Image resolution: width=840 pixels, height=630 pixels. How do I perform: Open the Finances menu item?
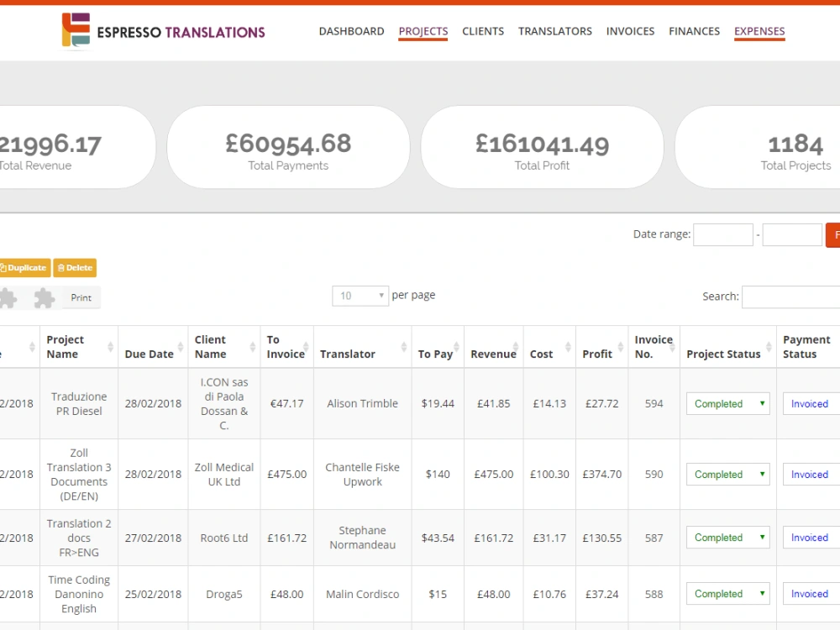pyautogui.click(x=695, y=31)
